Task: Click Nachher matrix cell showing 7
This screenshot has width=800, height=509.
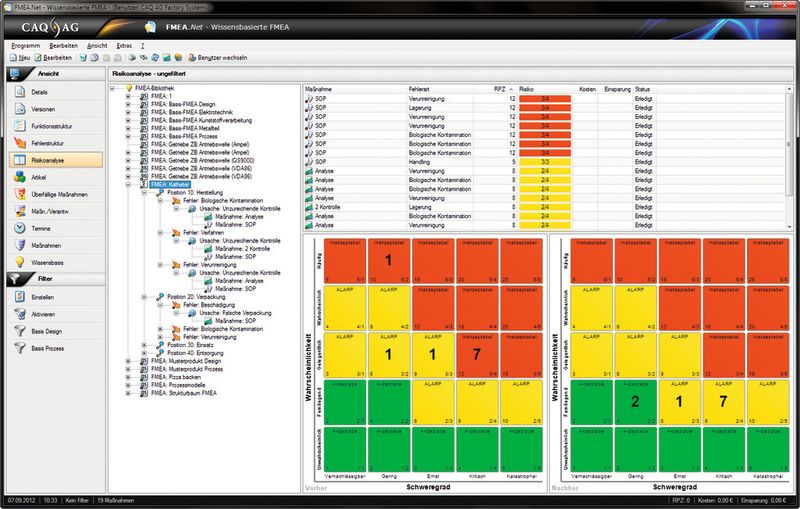Action: point(723,402)
